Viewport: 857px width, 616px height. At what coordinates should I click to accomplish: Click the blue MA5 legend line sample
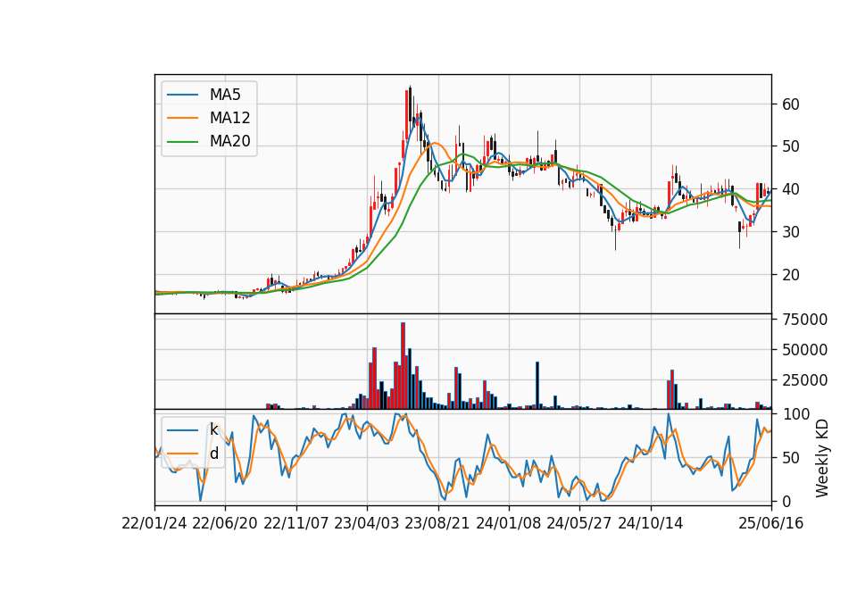(x=182, y=95)
